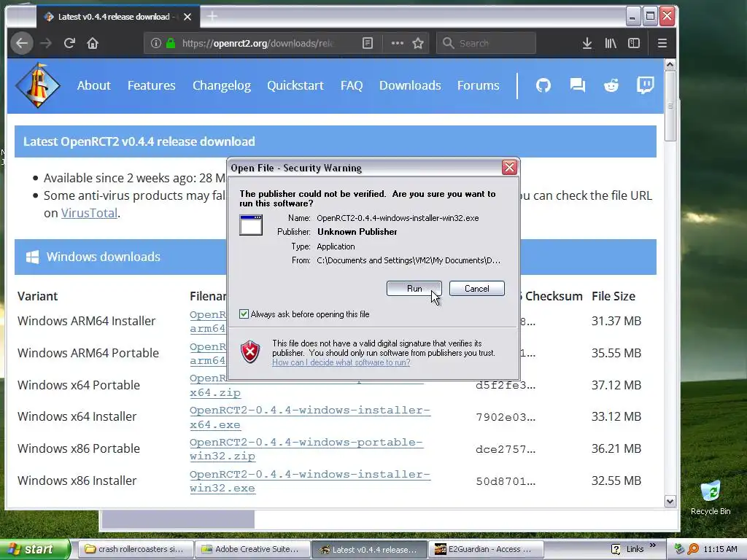The height and width of the screenshot is (560, 747).
Task: Click the 7902e03... checksum value
Action: click(506, 417)
